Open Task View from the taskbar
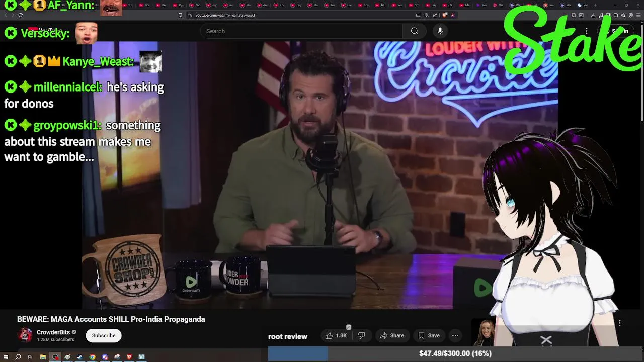 [30, 357]
